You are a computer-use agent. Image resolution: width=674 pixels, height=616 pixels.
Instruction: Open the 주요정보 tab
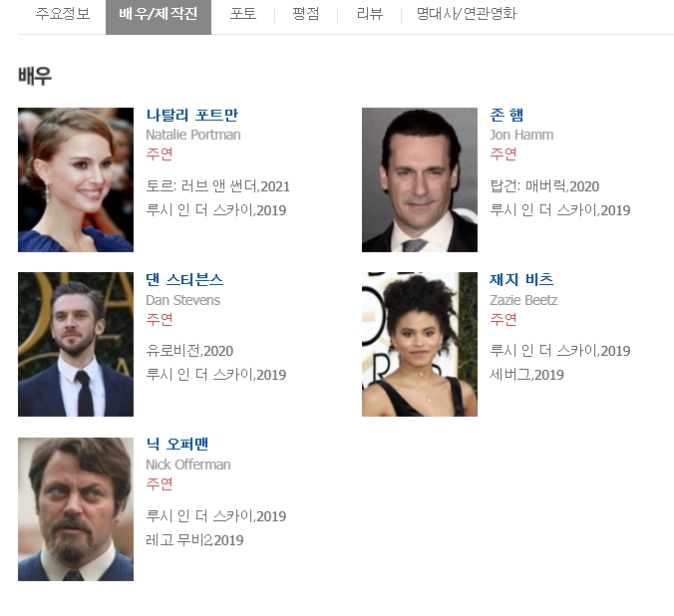click(x=62, y=14)
